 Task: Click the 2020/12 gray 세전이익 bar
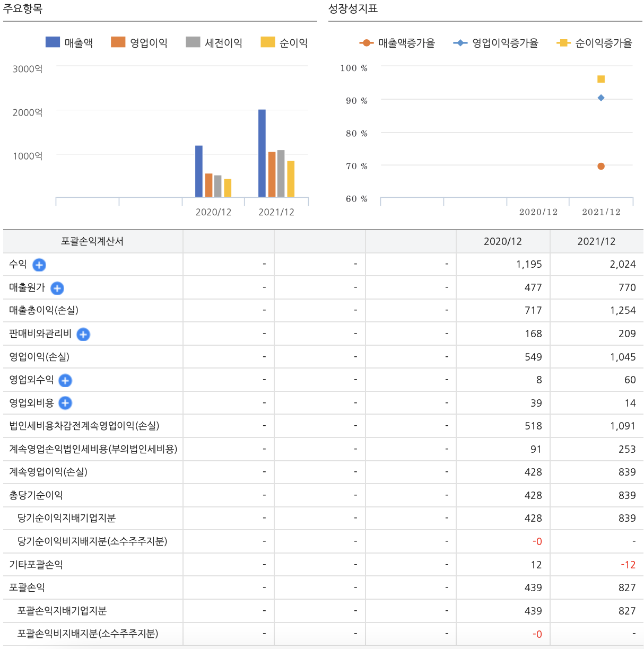click(218, 186)
